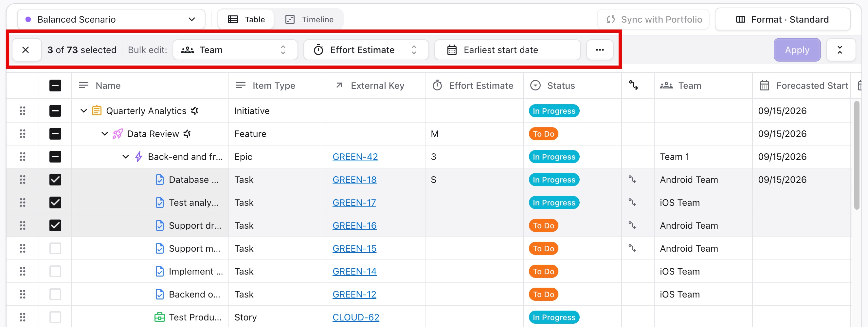Toggle checkbox for GREEN-42 epic
This screenshot has height=327, width=868.
tap(55, 157)
